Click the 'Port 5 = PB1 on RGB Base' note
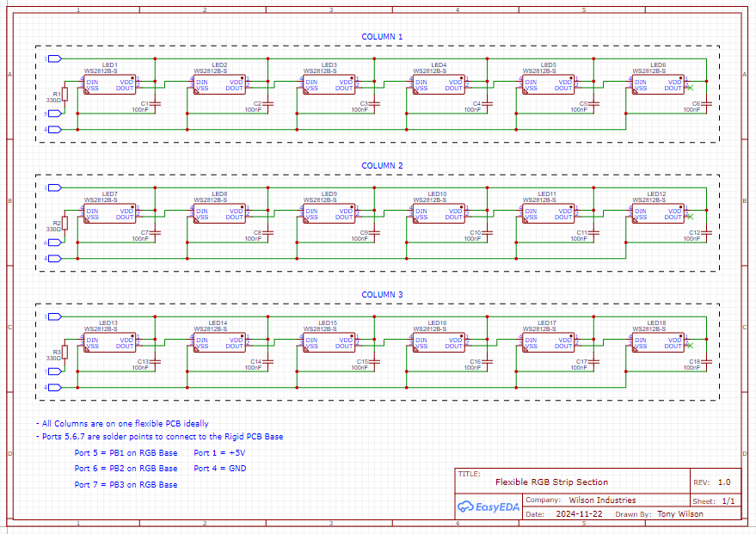This screenshot has width=756, height=534. click(126, 453)
